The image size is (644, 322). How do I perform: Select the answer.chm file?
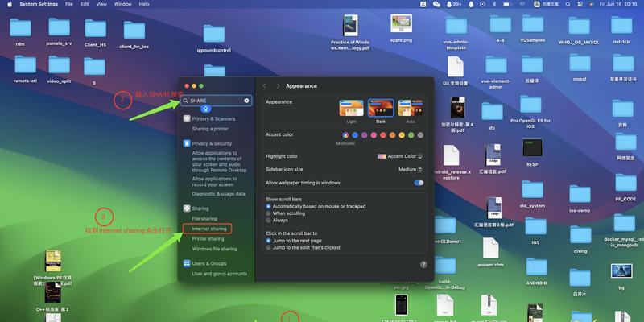490,248
